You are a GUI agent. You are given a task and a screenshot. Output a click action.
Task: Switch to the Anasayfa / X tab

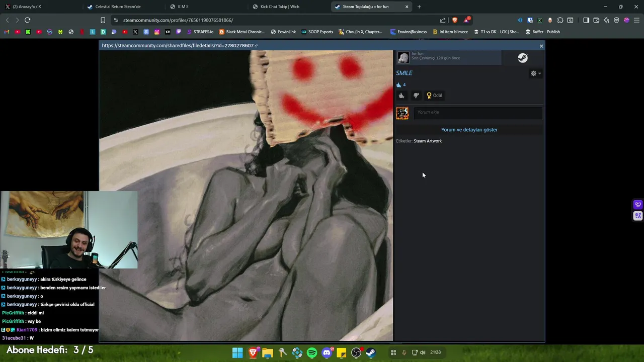tap(40, 7)
